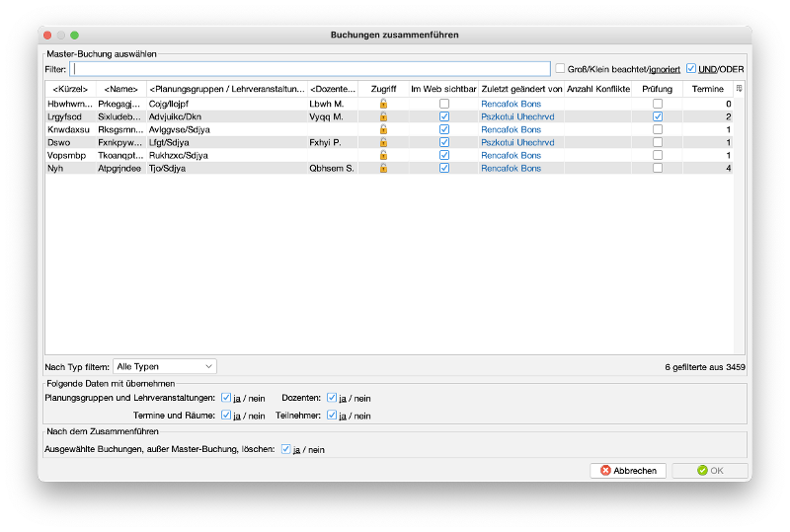Click the lock icon in the Nyh row

coord(383,168)
